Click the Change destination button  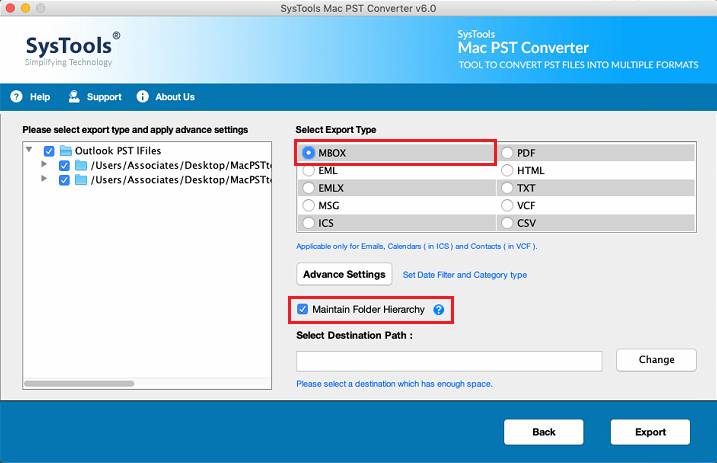click(x=656, y=360)
